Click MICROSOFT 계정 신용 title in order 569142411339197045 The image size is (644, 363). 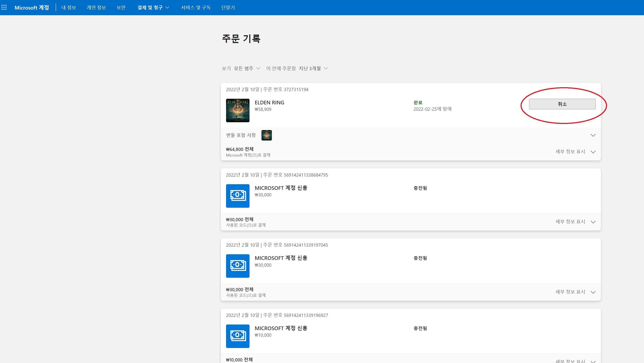pyautogui.click(x=281, y=258)
